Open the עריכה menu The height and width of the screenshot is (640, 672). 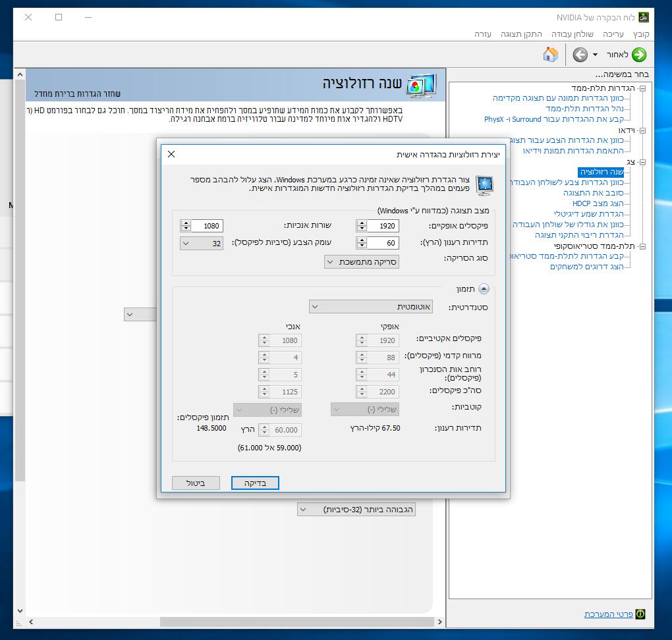pos(613,34)
